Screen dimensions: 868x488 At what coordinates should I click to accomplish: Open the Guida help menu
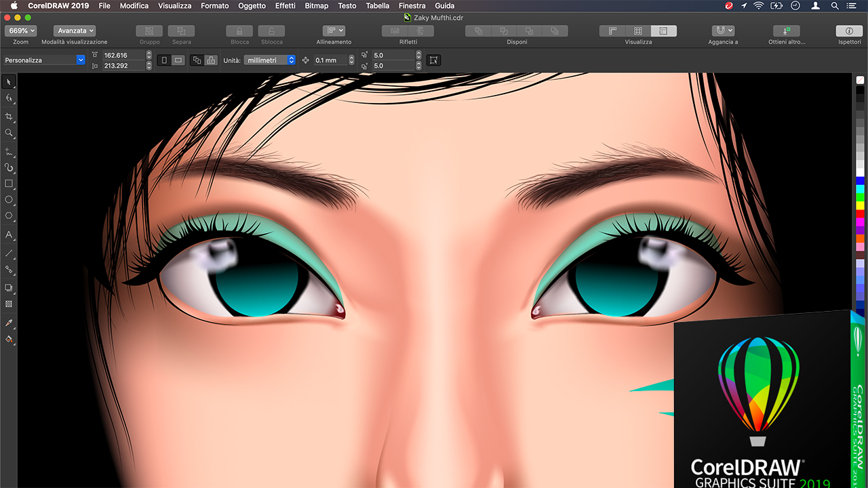[444, 5]
